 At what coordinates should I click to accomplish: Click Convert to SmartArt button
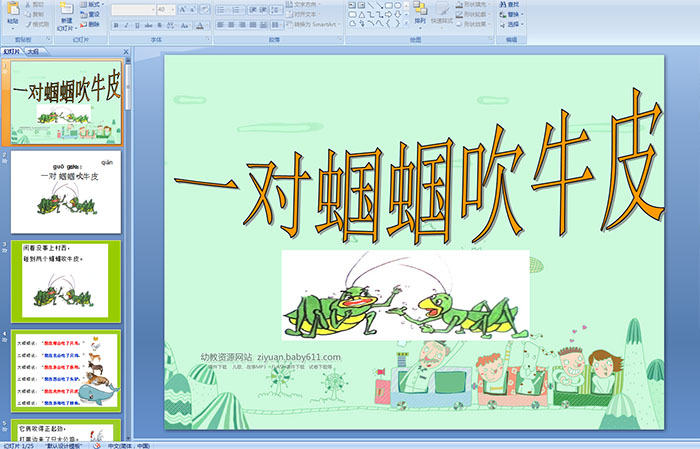tap(313, 24)
